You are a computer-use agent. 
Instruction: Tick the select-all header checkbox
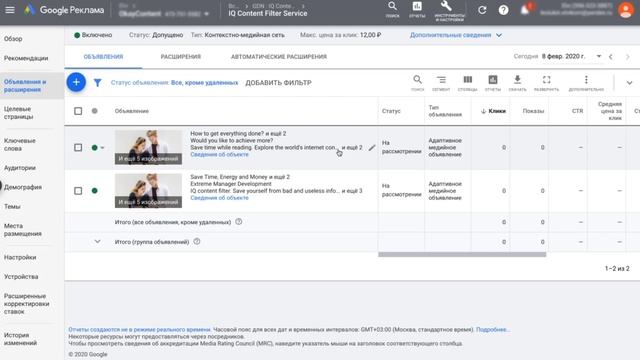tap(78, 111)
